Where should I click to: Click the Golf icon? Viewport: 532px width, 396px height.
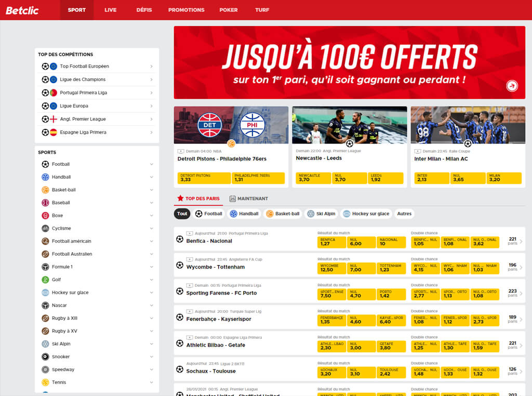(45, 280)
